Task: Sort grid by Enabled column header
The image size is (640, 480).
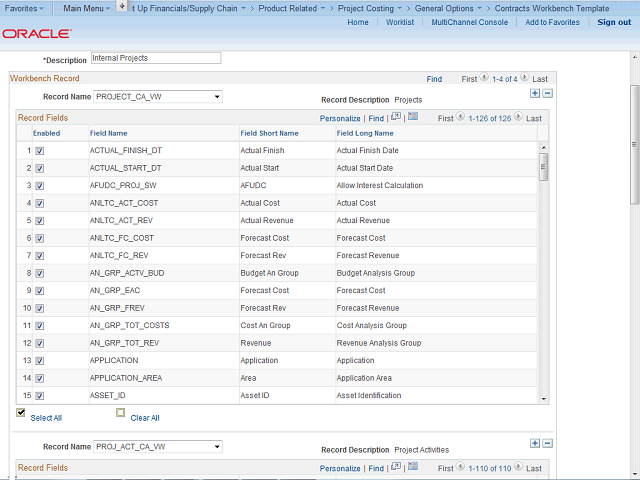Action: 47,133
